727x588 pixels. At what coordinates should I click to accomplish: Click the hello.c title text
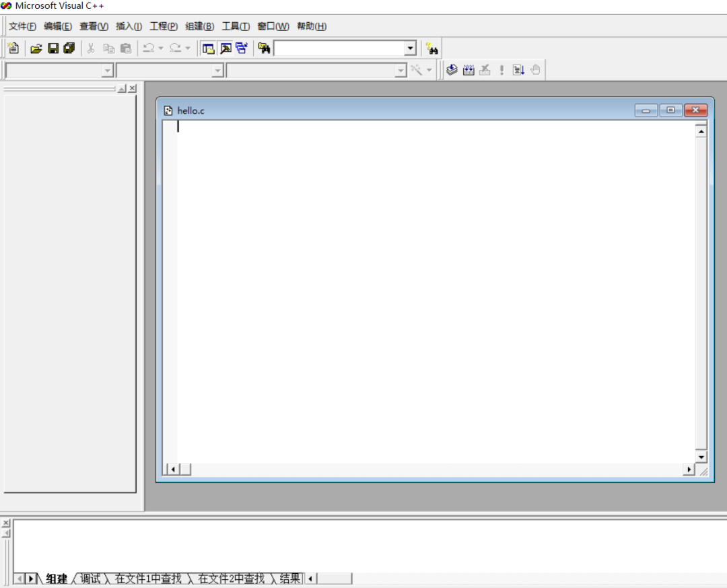click(x=191, y=111)
